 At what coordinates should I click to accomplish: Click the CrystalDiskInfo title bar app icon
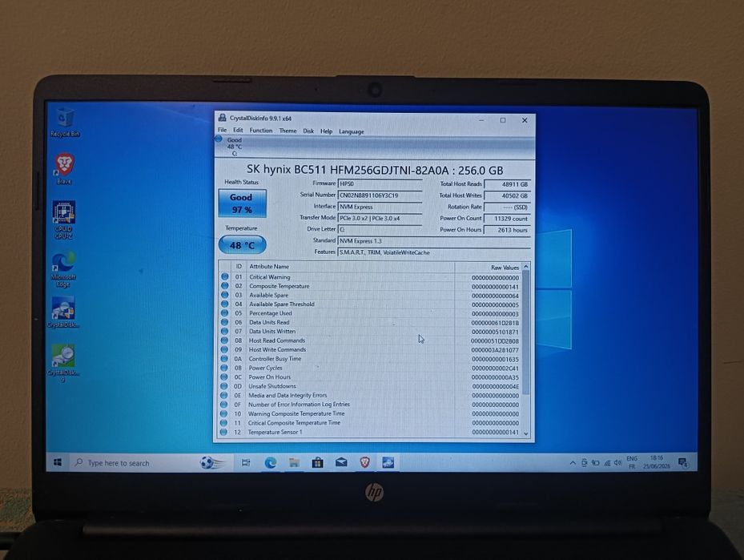coord(222,118)
